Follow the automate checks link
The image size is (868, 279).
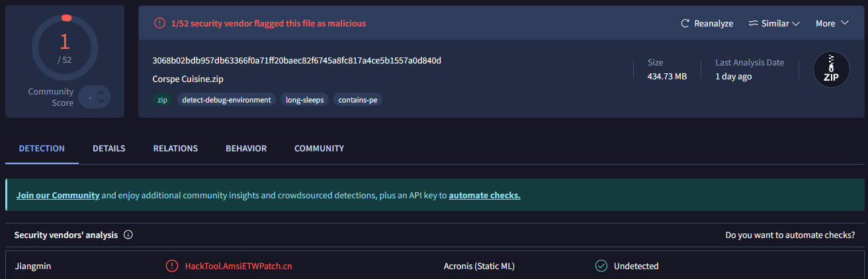click(x=484, y=195)
